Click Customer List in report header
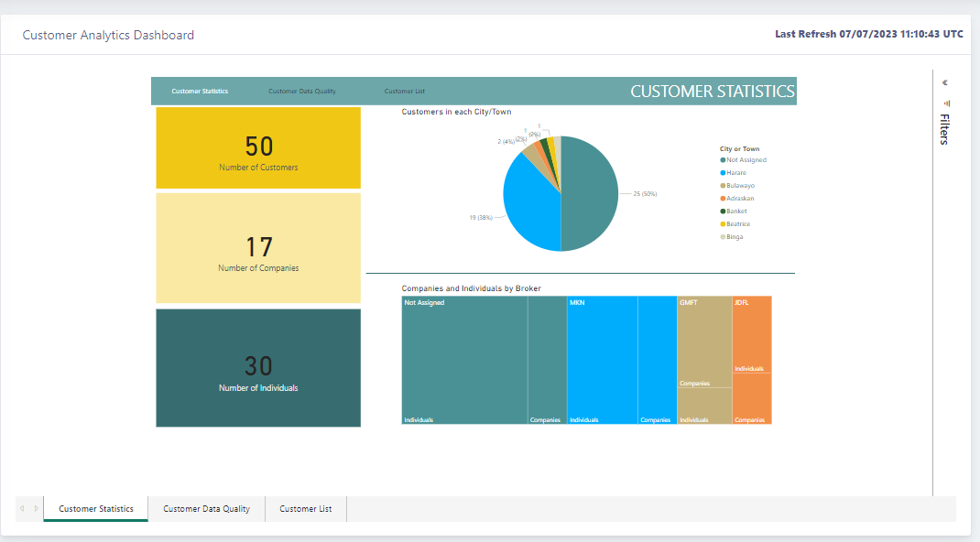Screen dimensions: 980x542 pyautogui.click(x=405, y=92)
